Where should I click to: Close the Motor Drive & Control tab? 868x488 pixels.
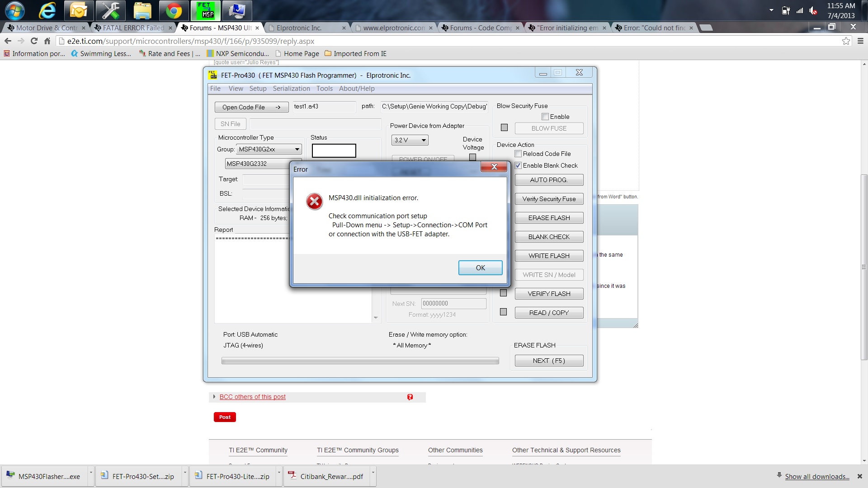tap(83, 28)
